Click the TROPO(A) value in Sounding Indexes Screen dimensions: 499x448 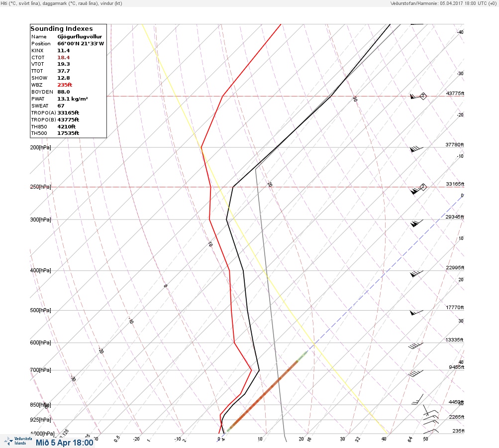coord(68,112)
